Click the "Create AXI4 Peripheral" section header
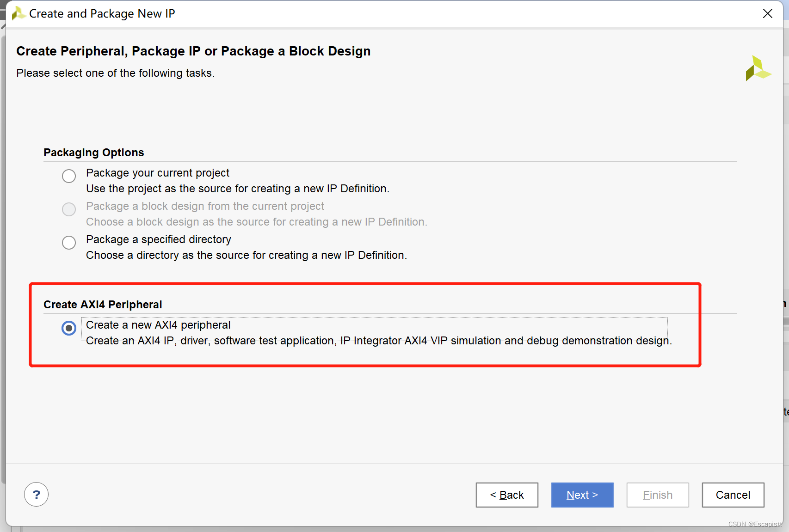This screenshot has height=532, width=789. [x=103, y=305]
